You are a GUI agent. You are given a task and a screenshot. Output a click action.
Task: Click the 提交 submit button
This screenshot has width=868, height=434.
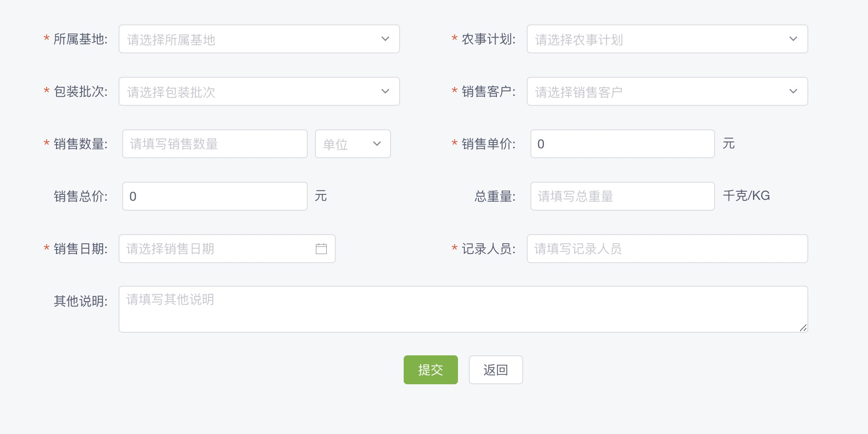pos(431,370)
